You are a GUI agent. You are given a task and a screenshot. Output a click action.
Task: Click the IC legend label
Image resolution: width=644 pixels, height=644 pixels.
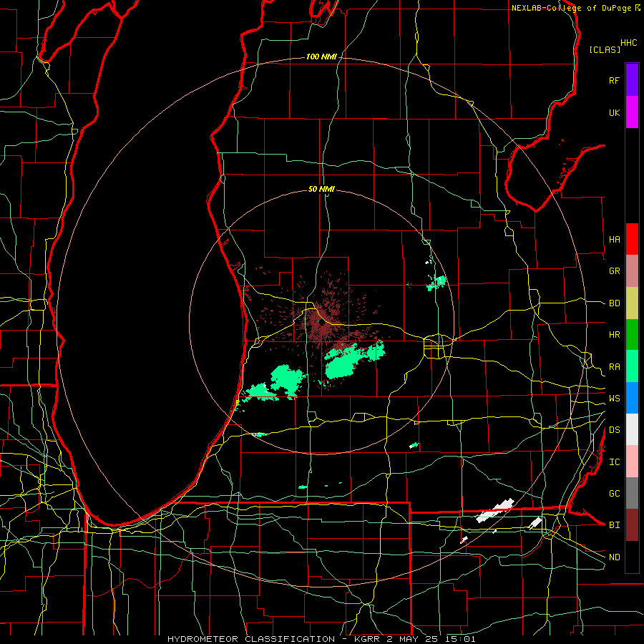point(614,462)
